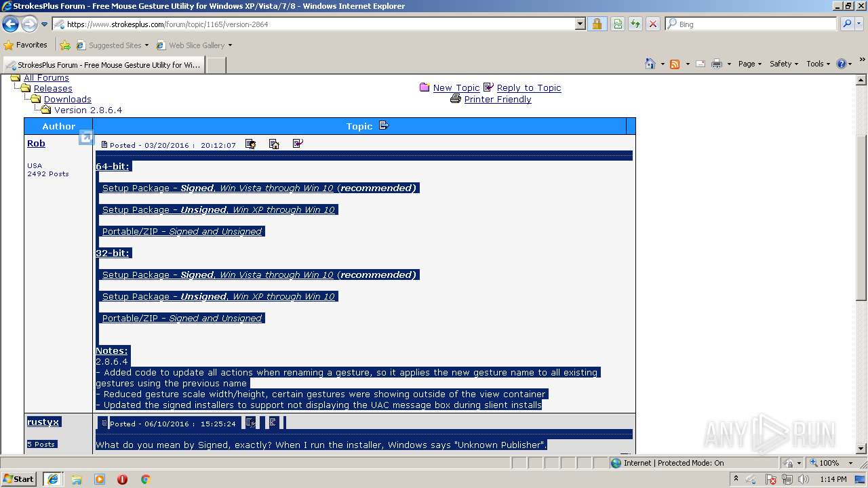Viewport: 868px width, 488px height.
Task: Open the Tools menu
Action: click(818, 64)
